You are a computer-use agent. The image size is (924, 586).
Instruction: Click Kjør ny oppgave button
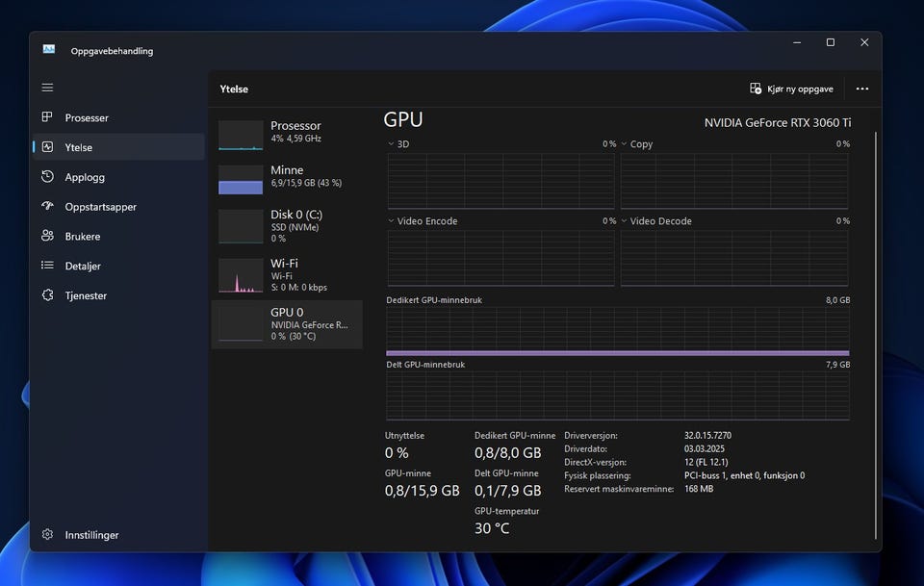tap(791, 89)
